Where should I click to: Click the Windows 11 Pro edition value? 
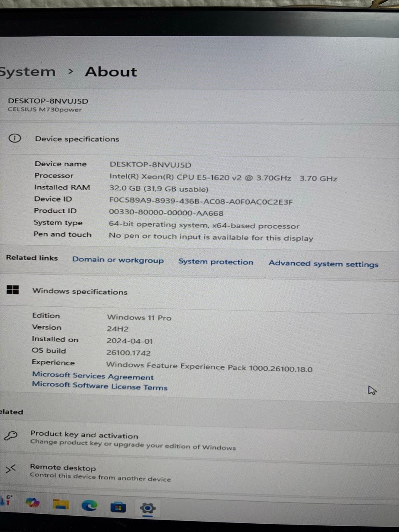point(139,318)
